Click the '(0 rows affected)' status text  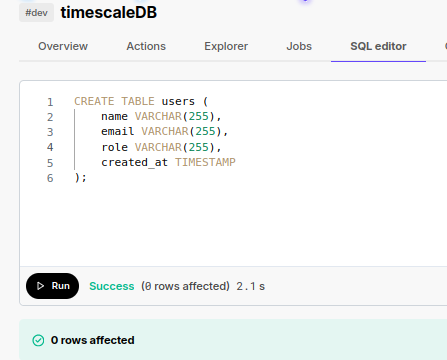coord(185,286)
